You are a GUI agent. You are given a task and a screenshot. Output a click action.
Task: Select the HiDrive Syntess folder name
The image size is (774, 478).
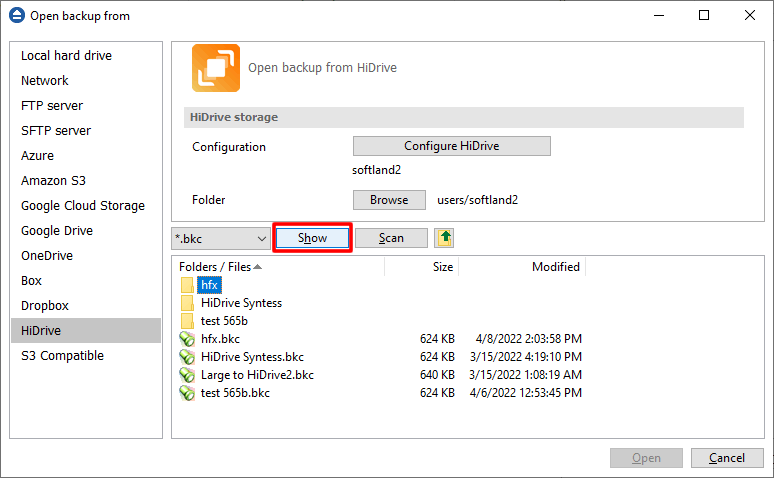(241, 303)
